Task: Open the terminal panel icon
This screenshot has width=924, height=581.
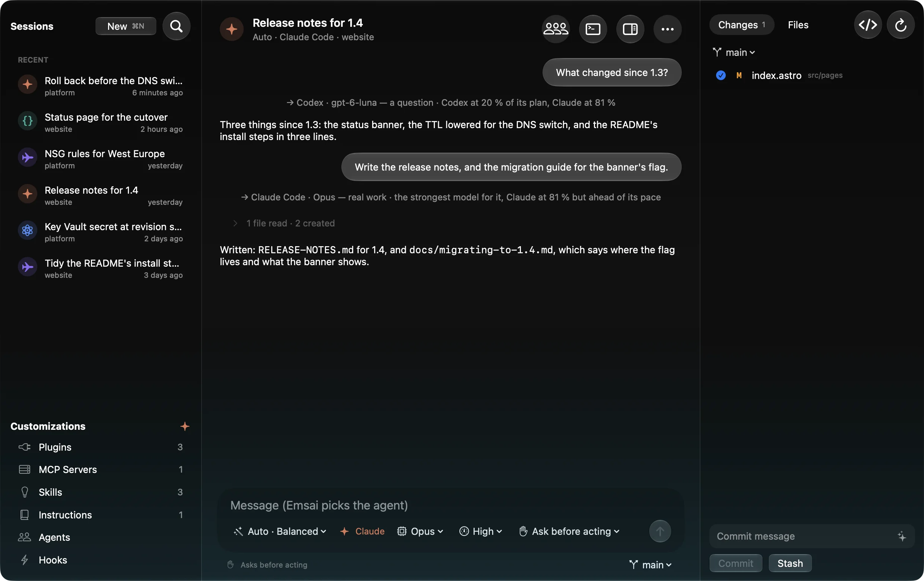Action: pyautogui.click(x=592, y=29)
